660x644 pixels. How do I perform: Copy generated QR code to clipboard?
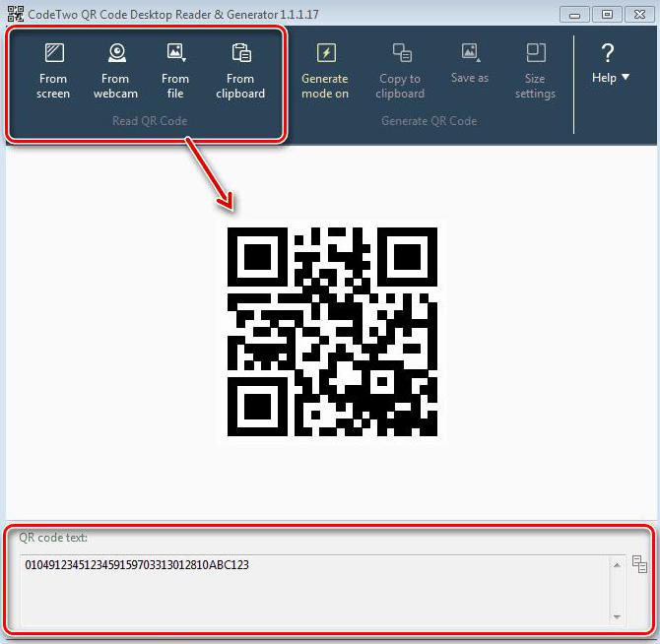(x=400, y=71)
